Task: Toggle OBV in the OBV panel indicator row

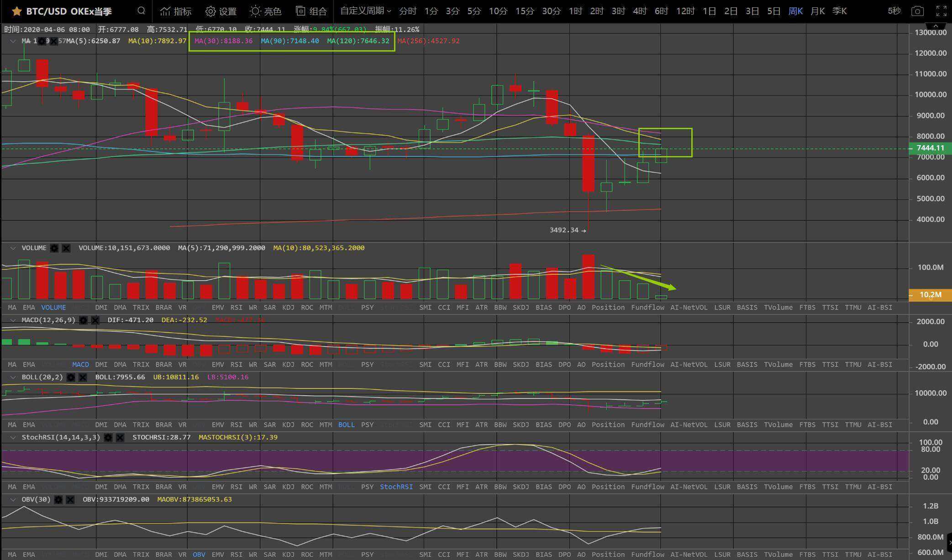Action: 199,555
